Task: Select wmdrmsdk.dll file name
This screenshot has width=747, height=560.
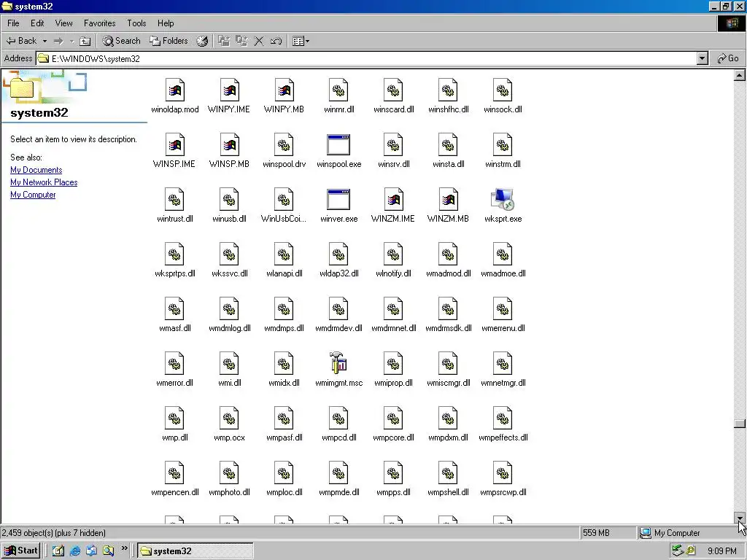Action: (x=449, y=328)
